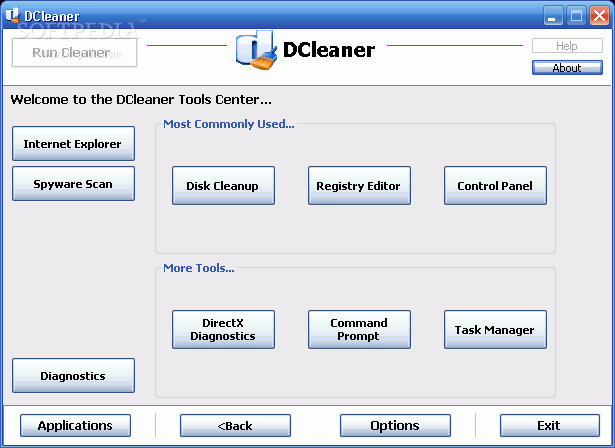This screenshot has height=448, width=615.
Task: Click the 'More Tools...' group label
Action: pyautogui.click(x=199, y=268)
